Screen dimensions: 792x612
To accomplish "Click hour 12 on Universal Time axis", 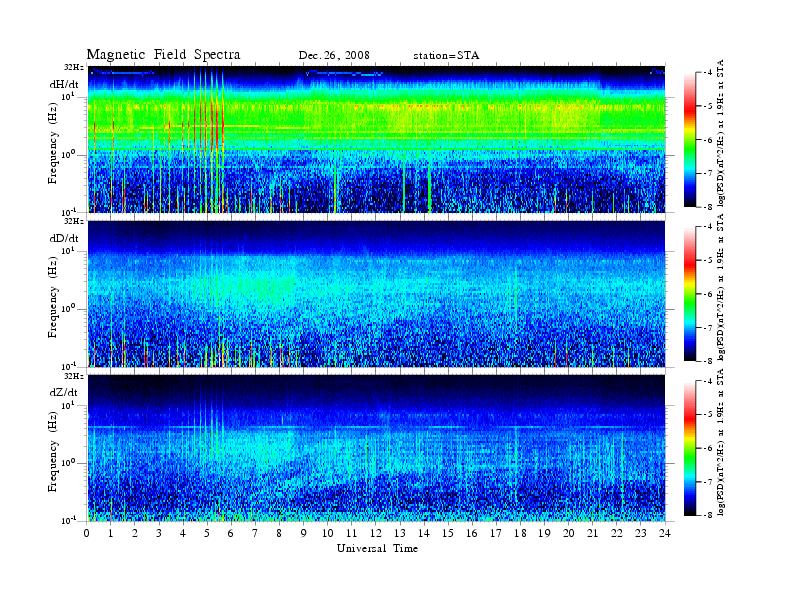I will point(376,533).
